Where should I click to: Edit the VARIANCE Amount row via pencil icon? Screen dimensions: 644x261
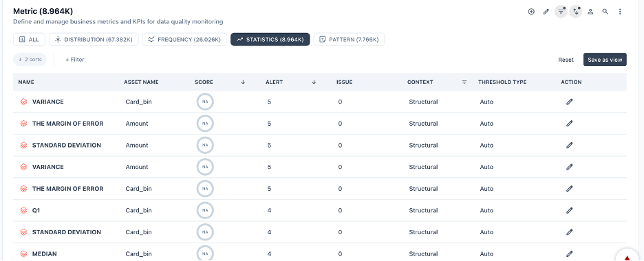click(569, 167)
